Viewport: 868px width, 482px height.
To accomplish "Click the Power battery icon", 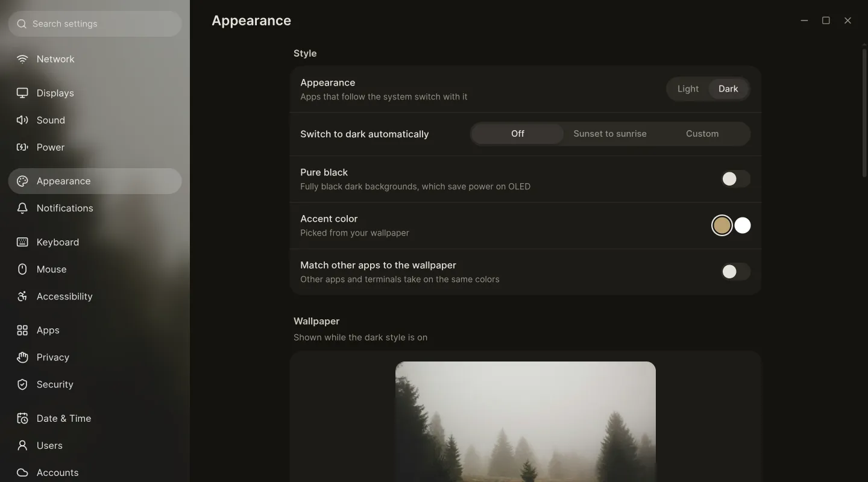I will 22,147.
